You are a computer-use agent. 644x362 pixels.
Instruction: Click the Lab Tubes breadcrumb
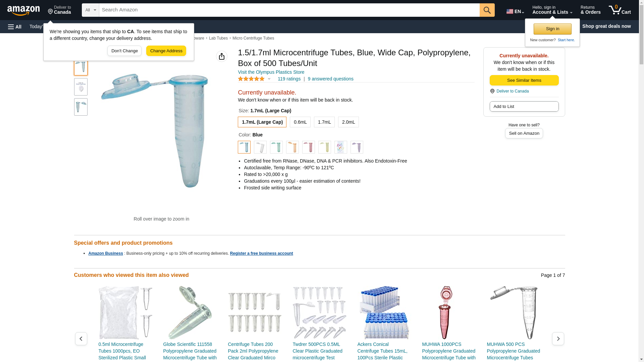pos(218,38)
